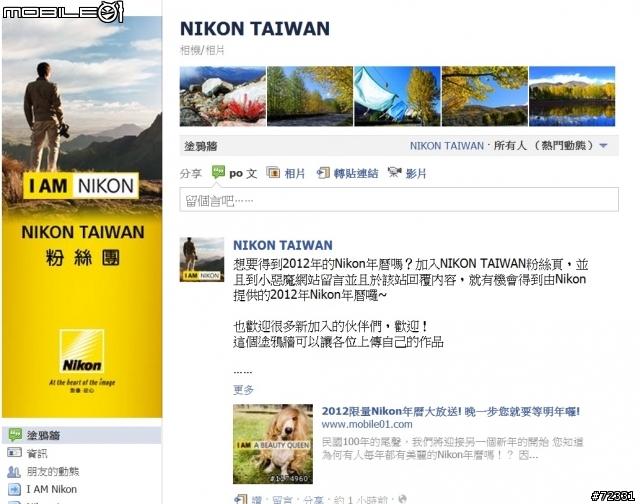The image size is (640, 504).
Task: Open the 資訊 info sidebar icon
Action: pyautogui.click(x=14, y=453)
